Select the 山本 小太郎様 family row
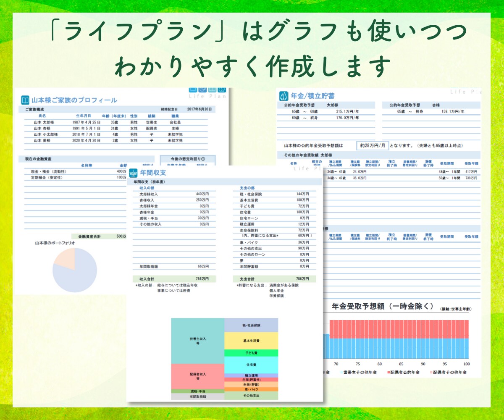 click(x=116, y=134)
